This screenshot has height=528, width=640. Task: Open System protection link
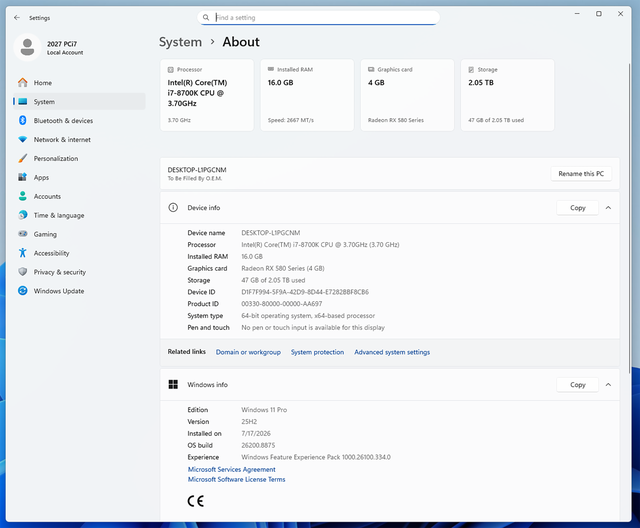tap(317, 352)
